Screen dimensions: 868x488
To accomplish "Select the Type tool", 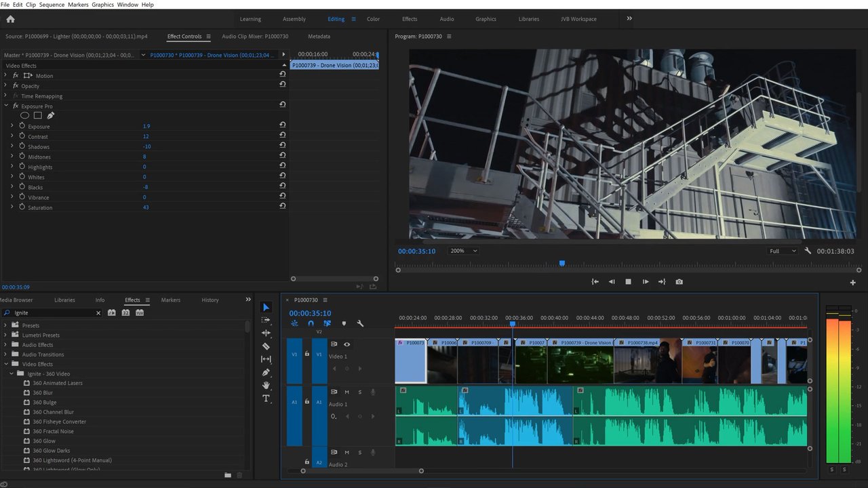I will click(x=266, y=399).
